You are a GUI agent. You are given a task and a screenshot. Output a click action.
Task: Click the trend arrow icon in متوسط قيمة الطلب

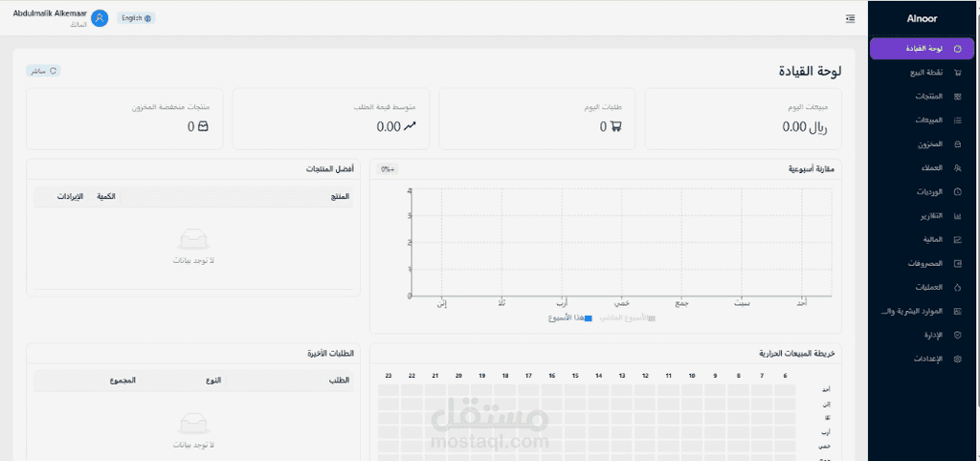410,127
